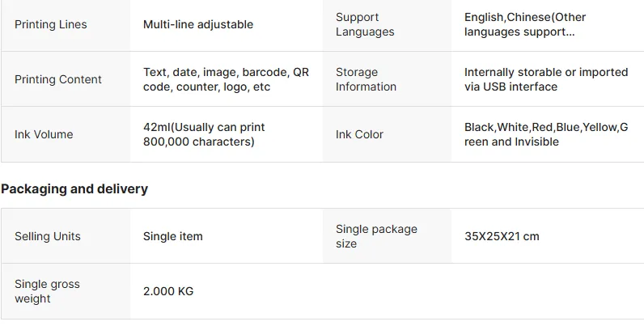Select the text listing barcode and QR code

(226, 79)
